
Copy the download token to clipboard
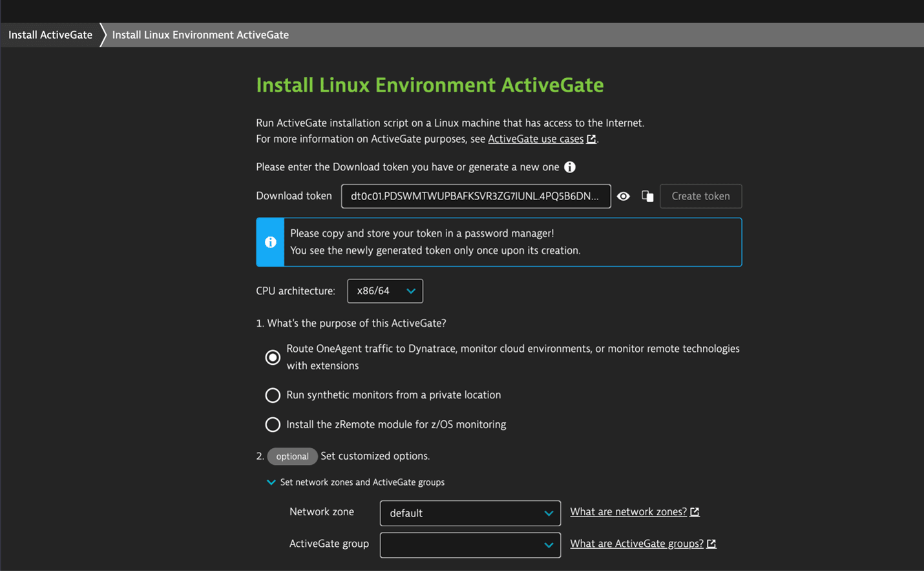(x=647, y=196)
